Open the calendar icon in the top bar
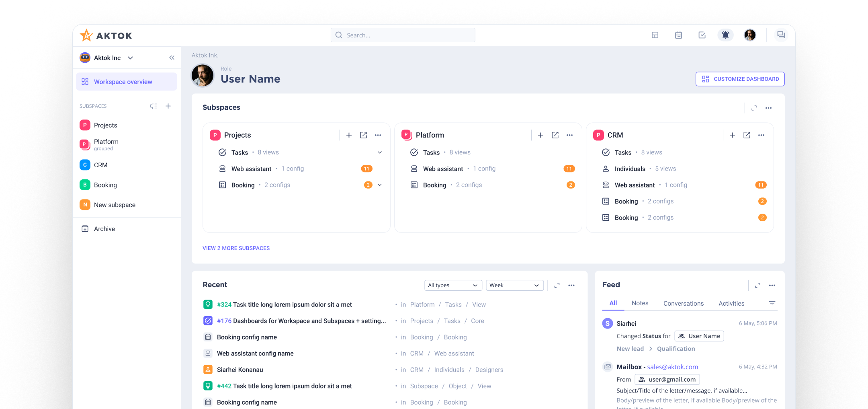868x409 pixels. pos(678,35)
